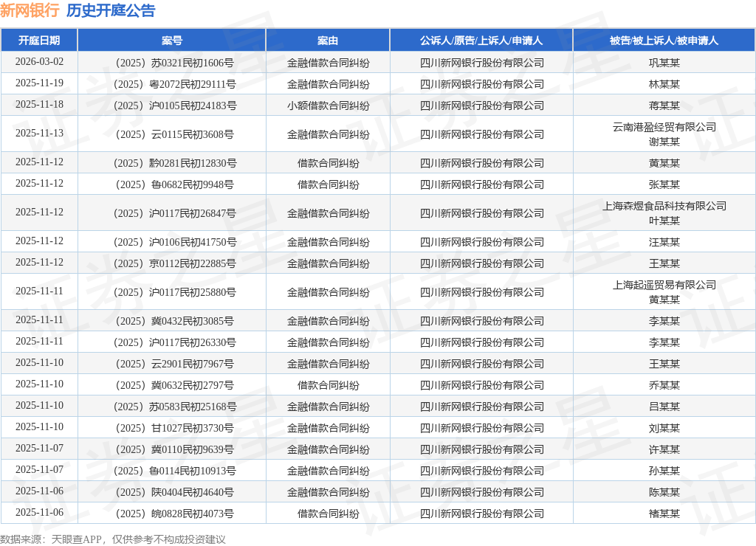Click defendant 谢某某

coord(664,142)
